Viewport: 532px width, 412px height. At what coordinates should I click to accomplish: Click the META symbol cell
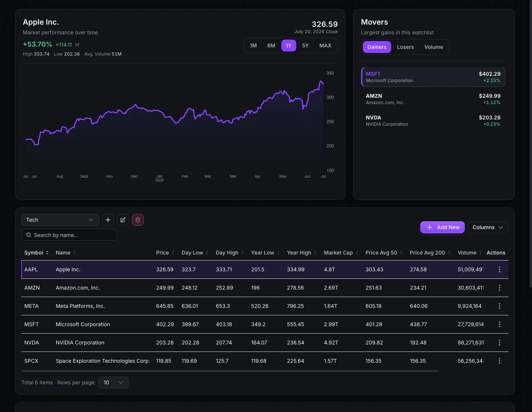point(31,306)
